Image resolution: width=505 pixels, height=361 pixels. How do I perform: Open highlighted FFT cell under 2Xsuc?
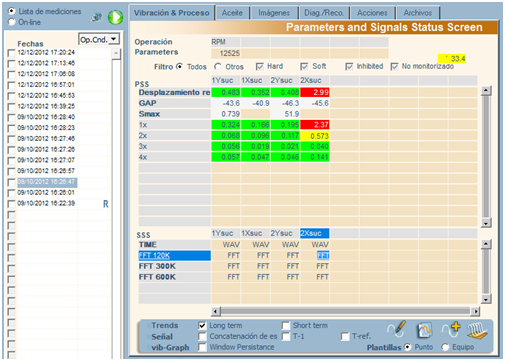point(323,256)
